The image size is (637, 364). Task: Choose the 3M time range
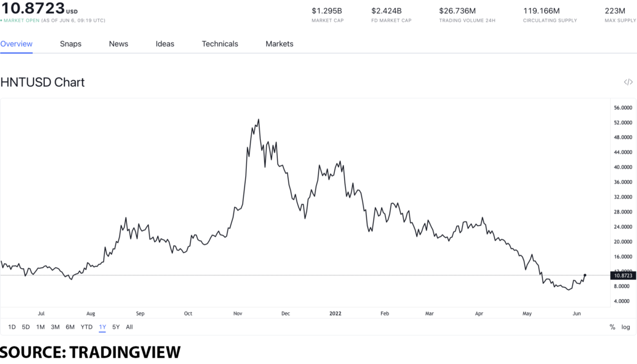click(55, 327)
